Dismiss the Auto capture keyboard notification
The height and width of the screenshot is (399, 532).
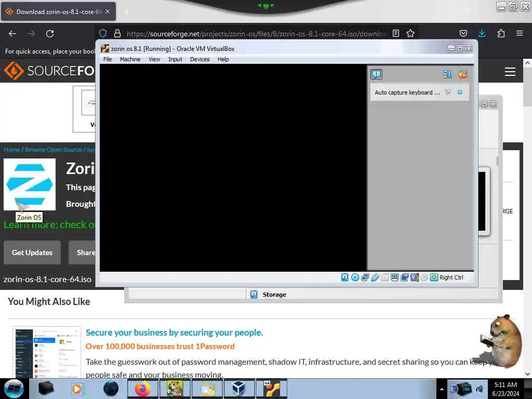(460, 92)
